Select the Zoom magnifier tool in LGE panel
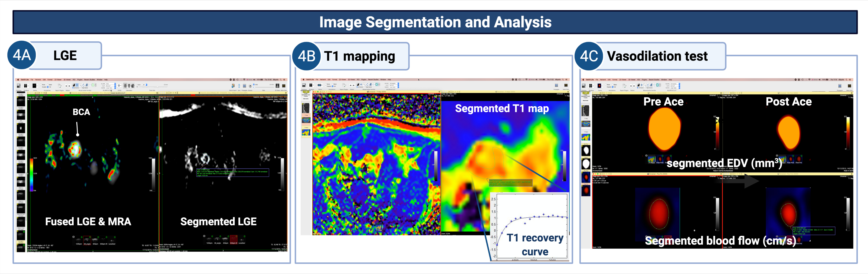The height and width of the screenshot is (274, 868). click(x=80, y=85)
